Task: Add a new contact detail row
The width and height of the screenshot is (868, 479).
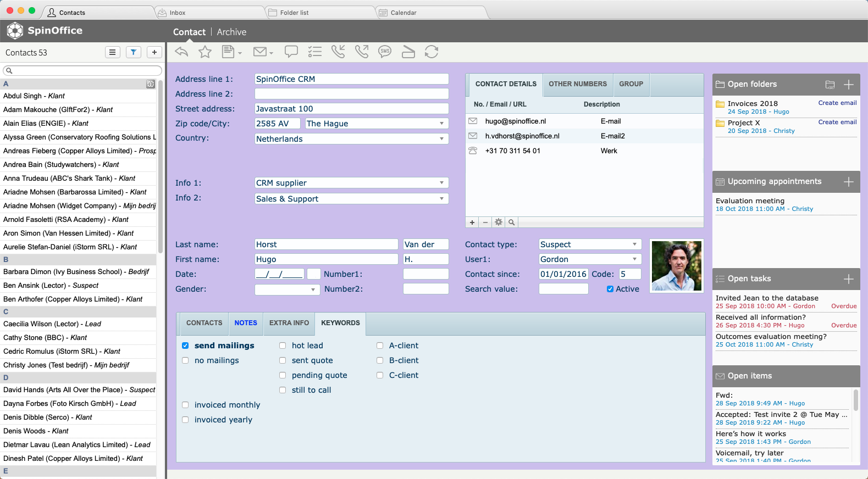Action: click(x=472, y=222)
